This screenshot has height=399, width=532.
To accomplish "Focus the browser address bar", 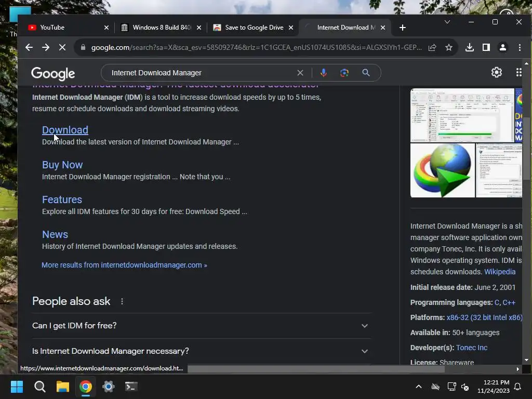I will click(x=256, y=47).
